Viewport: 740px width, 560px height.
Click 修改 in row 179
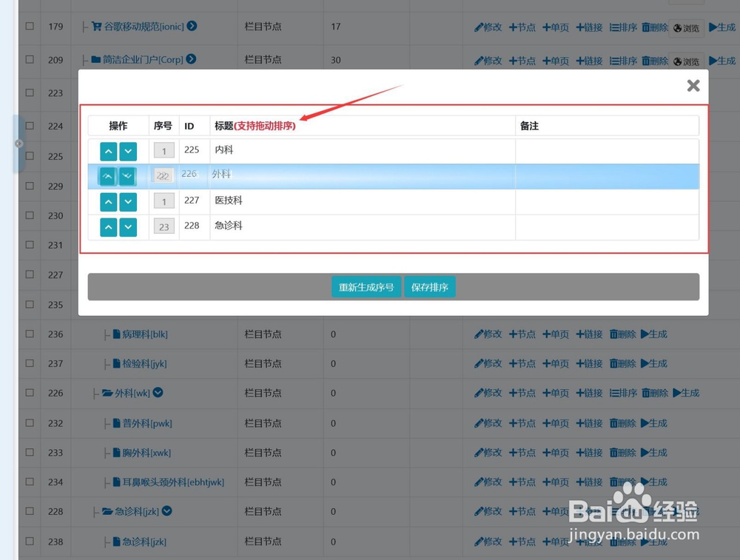pyautogui.click(x=488, y=27)
